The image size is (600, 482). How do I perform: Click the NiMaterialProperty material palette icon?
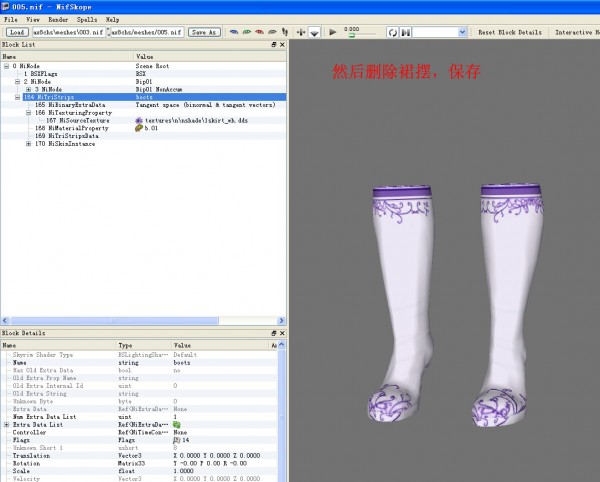(139, 128)
